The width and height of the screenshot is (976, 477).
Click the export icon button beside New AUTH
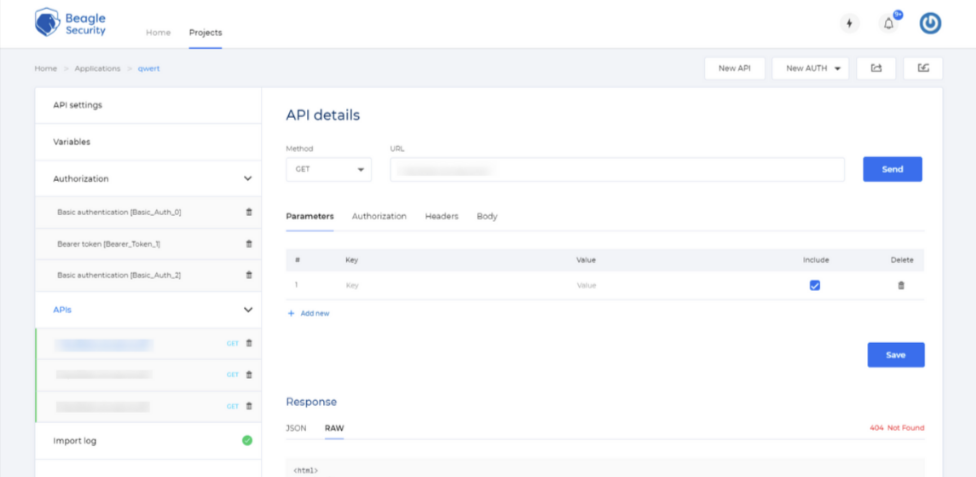click(876, 68)
